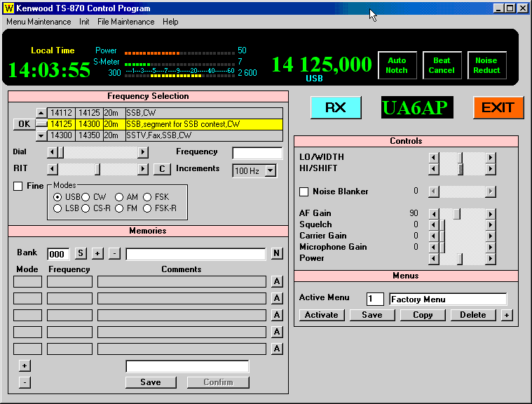Select the LSB mode radio button
532x404 pixels.
click(57, 208)
